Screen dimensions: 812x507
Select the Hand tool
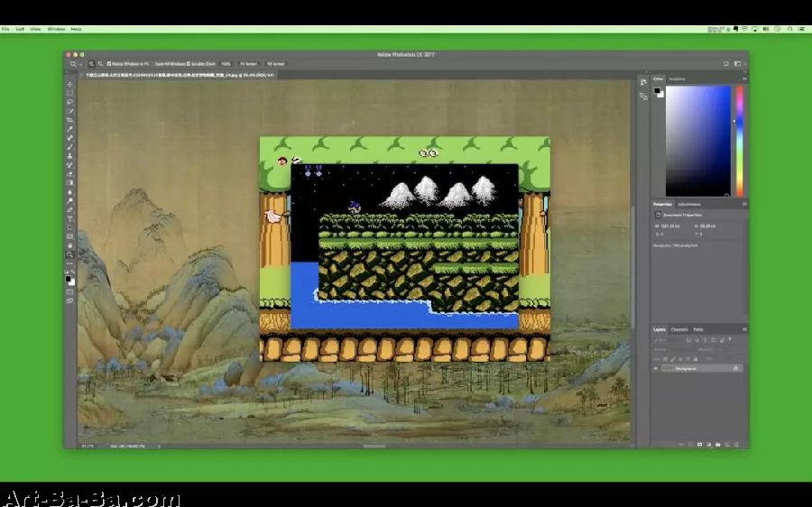tap(69, 245)
